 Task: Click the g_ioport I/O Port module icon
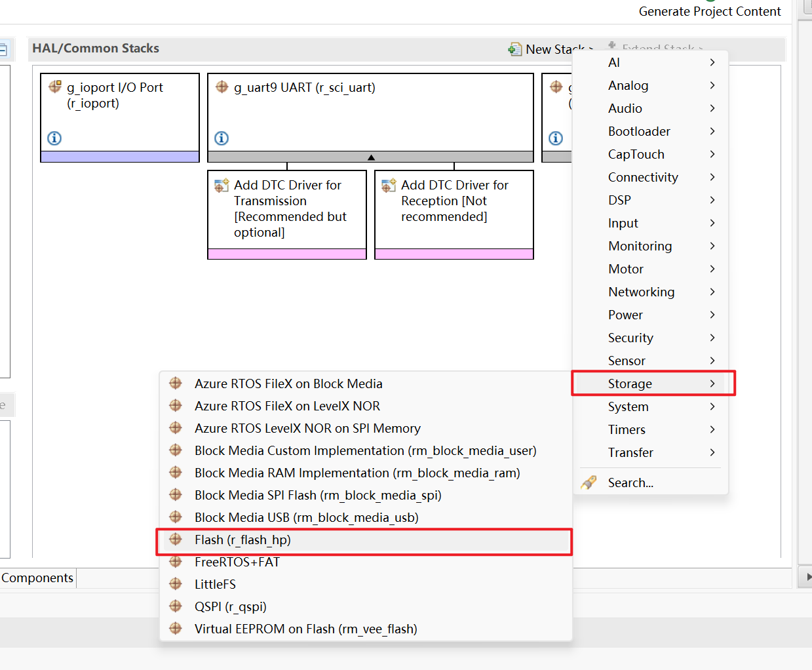[55, 87]
